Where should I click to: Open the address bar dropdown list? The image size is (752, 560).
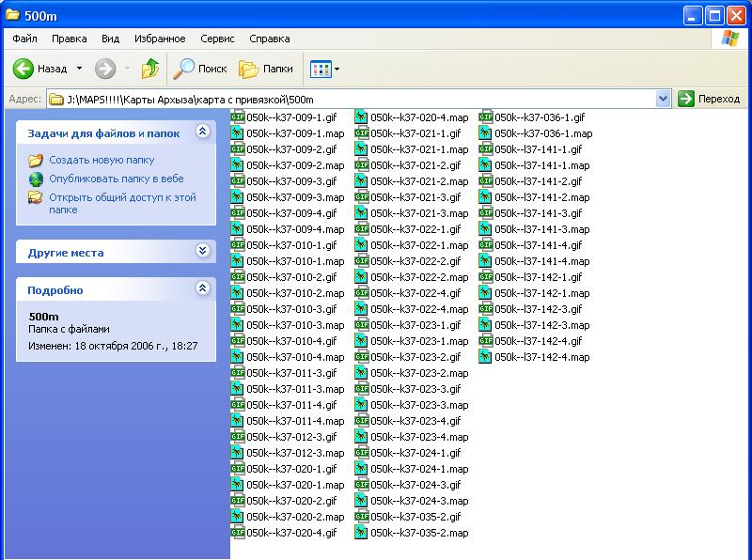pos(663,99)
